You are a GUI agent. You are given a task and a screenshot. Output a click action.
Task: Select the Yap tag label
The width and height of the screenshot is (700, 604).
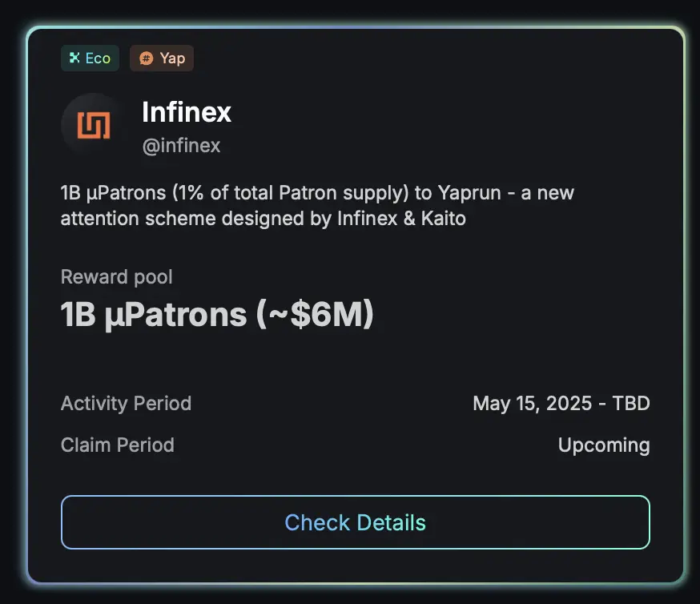[172, 58]
